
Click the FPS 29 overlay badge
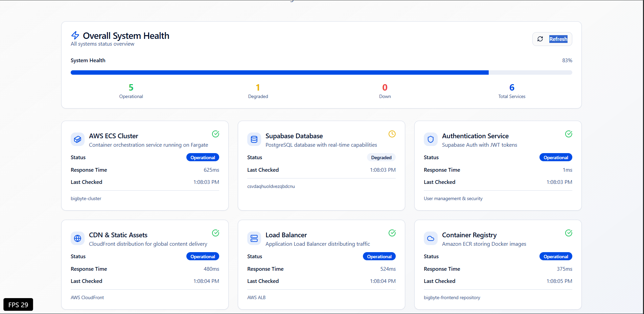pyautogui.click(x=18, y=305)
